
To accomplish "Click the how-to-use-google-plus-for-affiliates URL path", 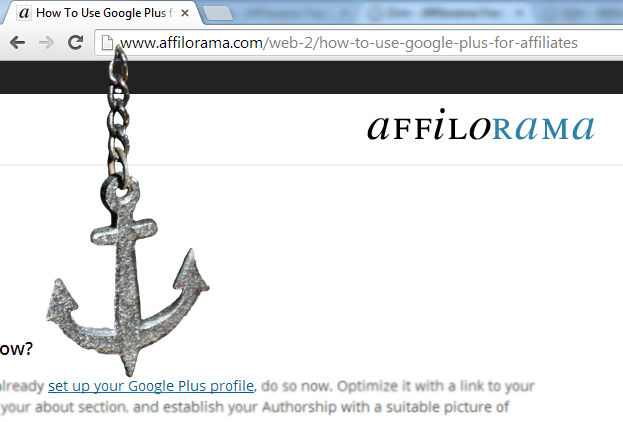I will click(448, 43).
